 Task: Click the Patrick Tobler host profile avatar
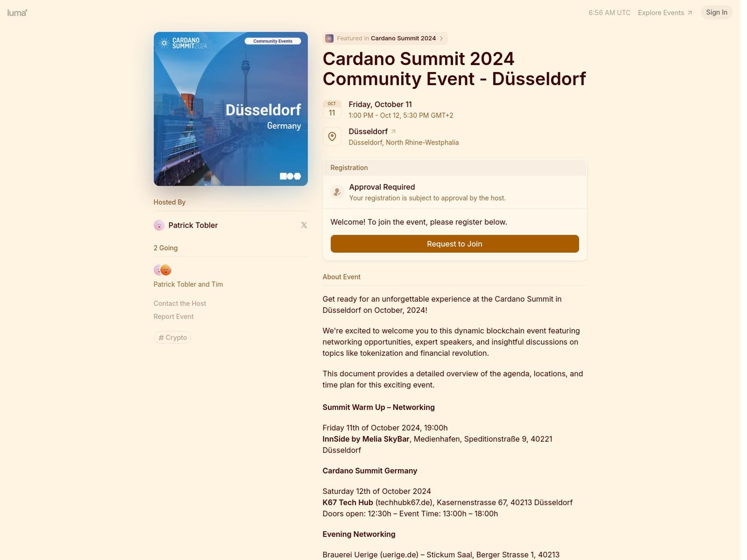(x=159, y=225)
